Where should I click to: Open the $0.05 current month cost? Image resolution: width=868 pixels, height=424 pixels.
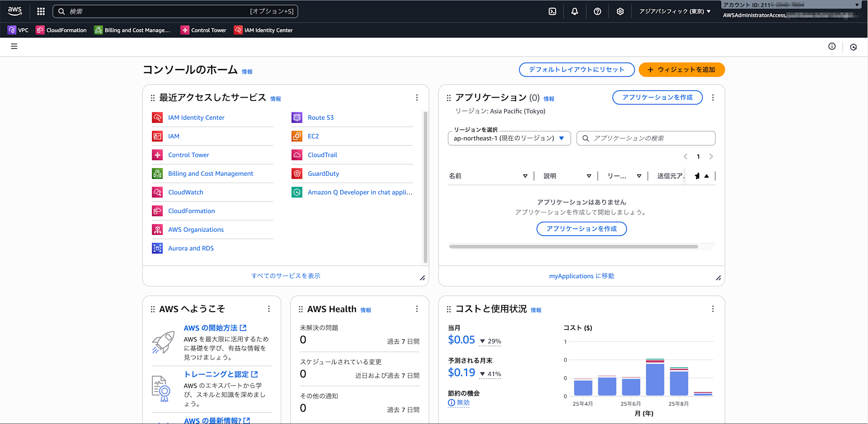(461, 340)
